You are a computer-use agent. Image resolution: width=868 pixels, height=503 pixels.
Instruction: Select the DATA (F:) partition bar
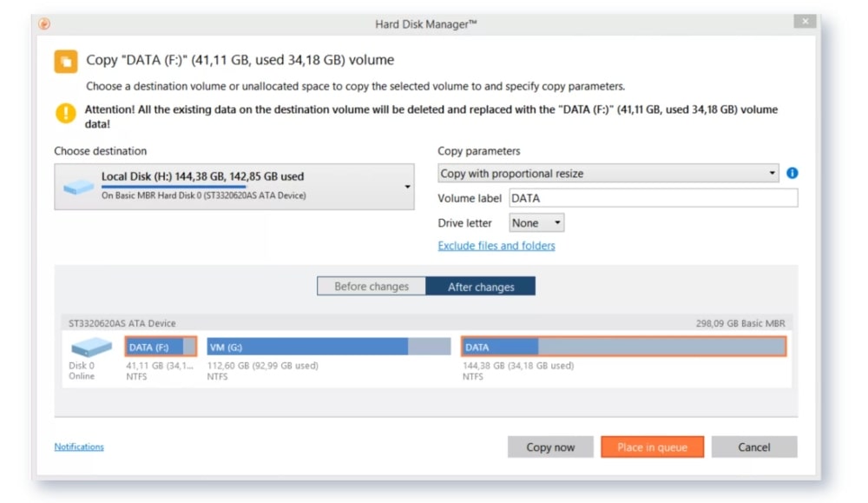point(161,347)
